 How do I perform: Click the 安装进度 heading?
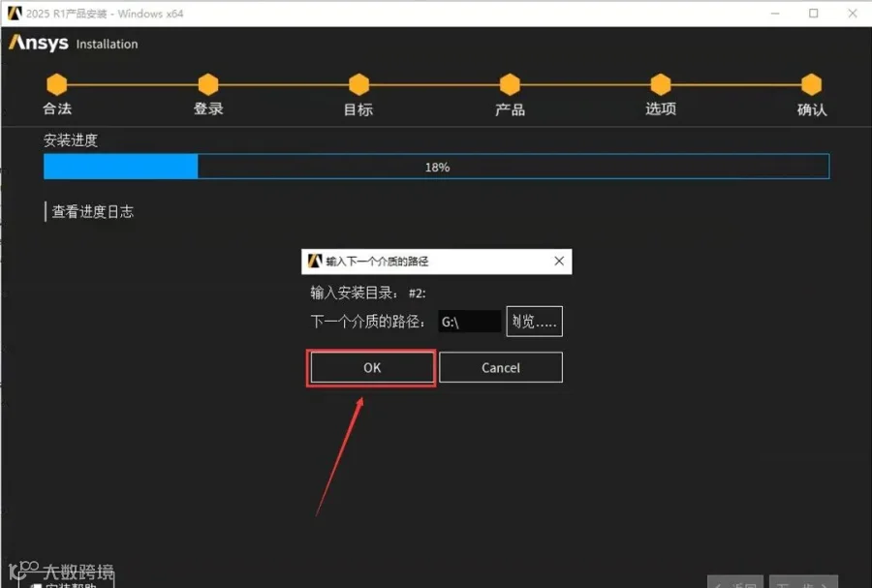pos(71,140)
